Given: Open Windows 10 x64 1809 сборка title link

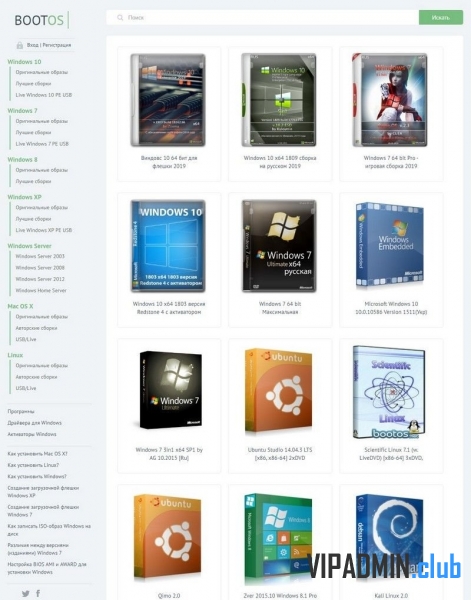Looking at the screenshot, I should pyautogui.click(x=280, y=162).
